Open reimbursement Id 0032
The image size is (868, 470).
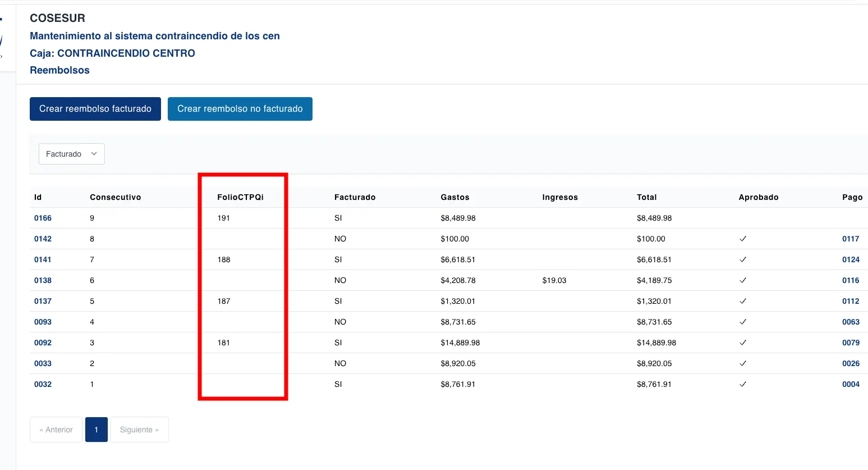[x=43, y=384]
